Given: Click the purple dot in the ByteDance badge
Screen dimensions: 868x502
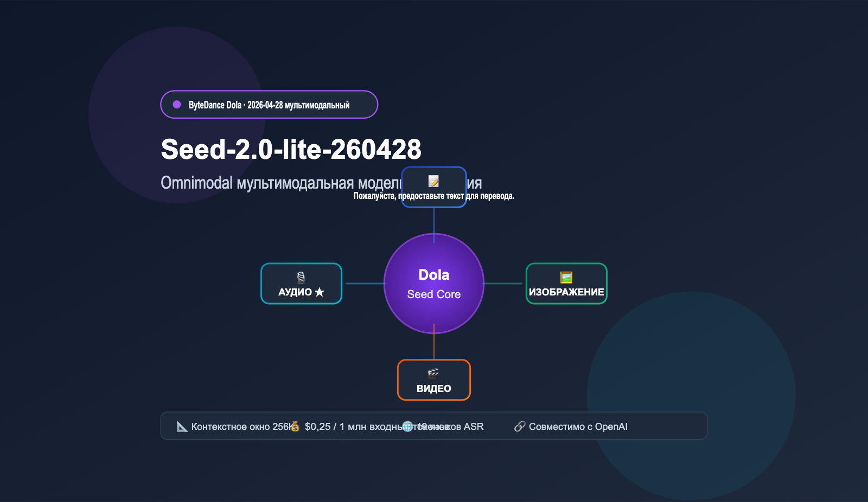Looking at the screenshot, I should click(x=177, y=105).
